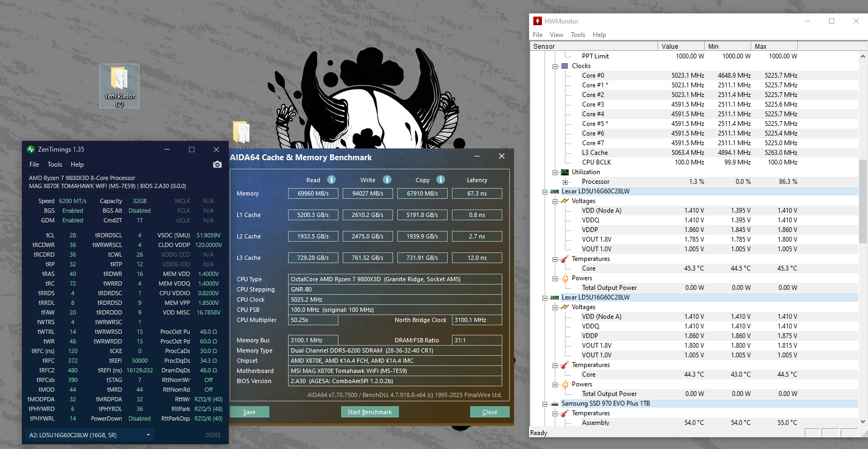Viewport: 868px width, 449px height.
Task: Take a ZenTimings screenshot with the camera icon
Action: [217, 164]
